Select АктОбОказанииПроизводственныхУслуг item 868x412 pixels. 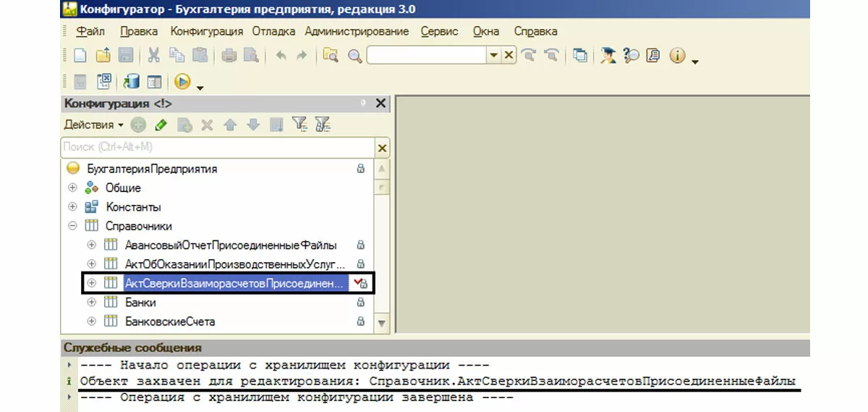234,264
